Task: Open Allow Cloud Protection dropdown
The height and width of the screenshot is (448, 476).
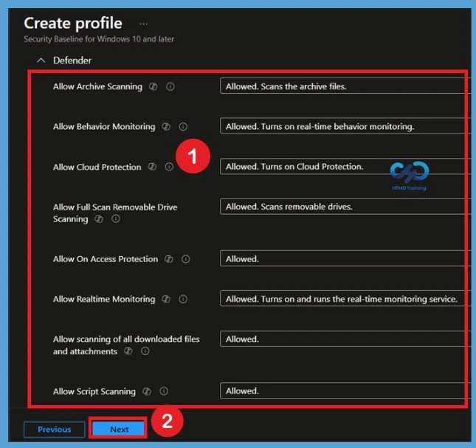Action: tap(345, 166)
